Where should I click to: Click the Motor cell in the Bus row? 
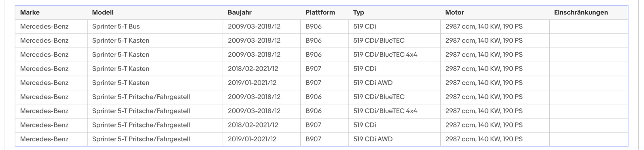(495, 26)
